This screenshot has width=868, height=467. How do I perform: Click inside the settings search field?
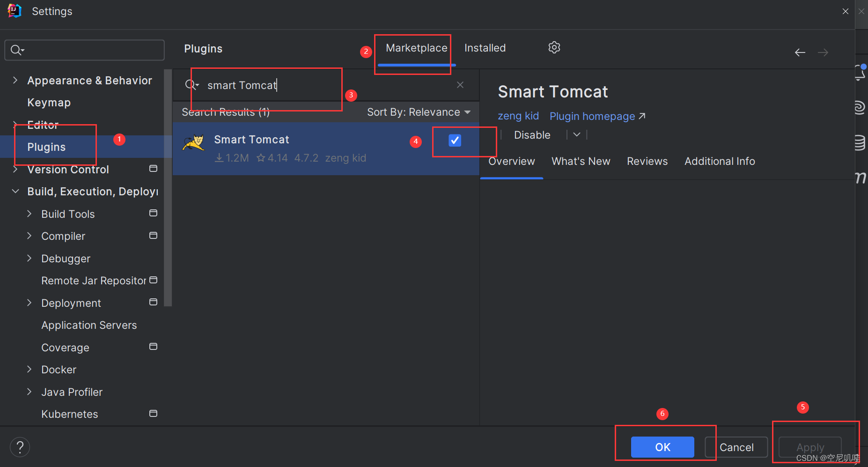(84, 50)
